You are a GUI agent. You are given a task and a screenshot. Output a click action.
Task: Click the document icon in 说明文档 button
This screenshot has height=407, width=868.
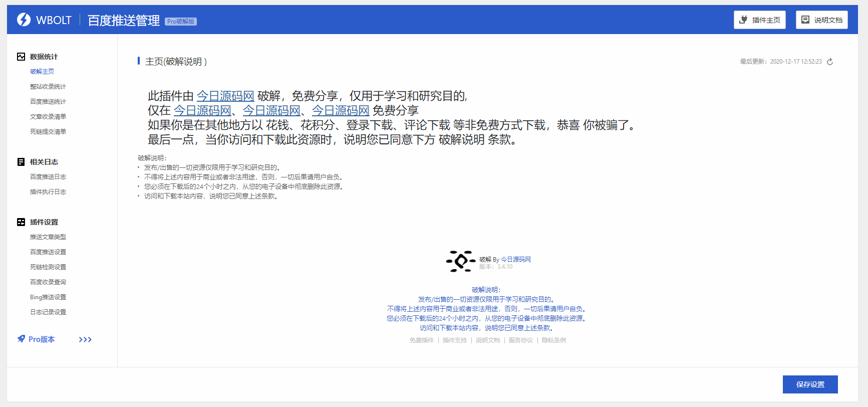tap(805, 20)
